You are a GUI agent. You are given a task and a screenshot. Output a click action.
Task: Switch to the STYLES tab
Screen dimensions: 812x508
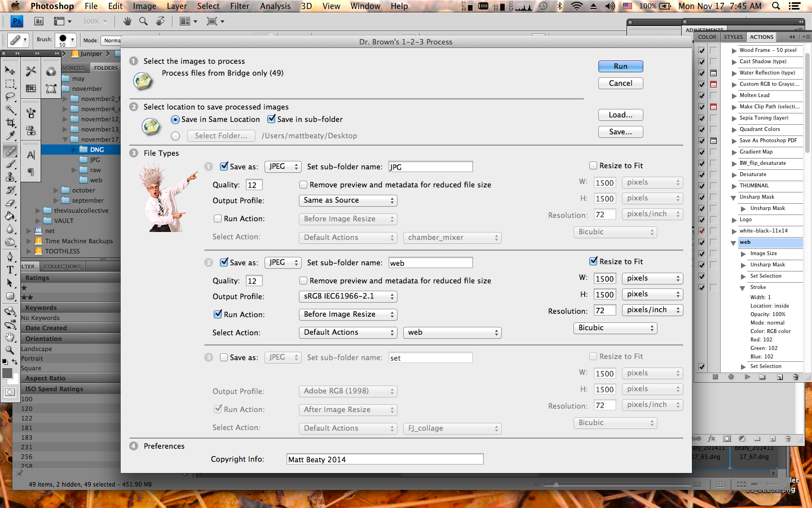click(x=733, y=37)
